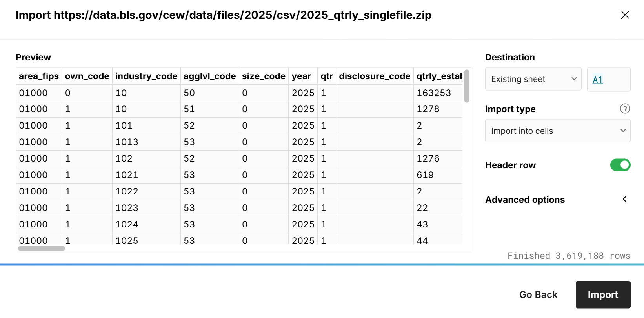Click Go Back button
Image resolution: width=644 pixels, height=318 pixels.
click(x=538, y=294)
